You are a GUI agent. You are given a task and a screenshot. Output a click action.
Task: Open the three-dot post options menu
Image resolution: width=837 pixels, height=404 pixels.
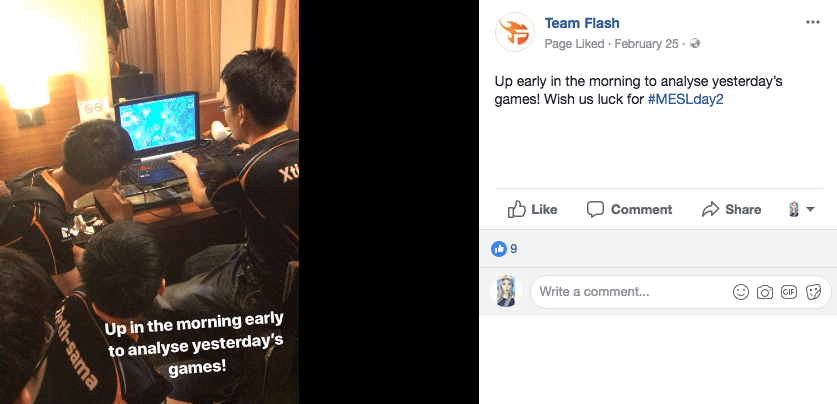812,22
